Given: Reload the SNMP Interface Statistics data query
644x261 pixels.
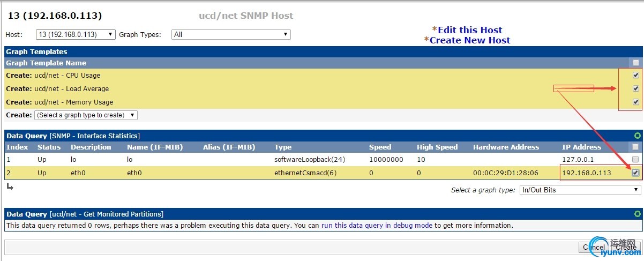Looking at the screenshot, I should [x=637, y=136].
